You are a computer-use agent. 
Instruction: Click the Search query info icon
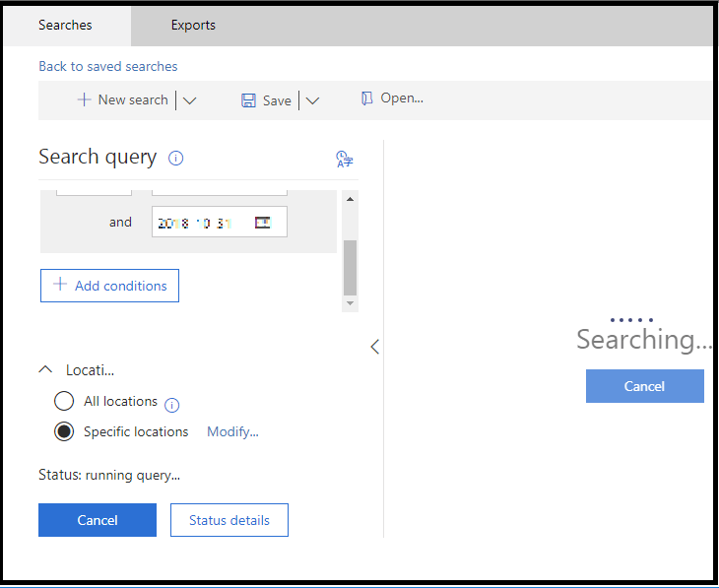(x=176, y=158)
